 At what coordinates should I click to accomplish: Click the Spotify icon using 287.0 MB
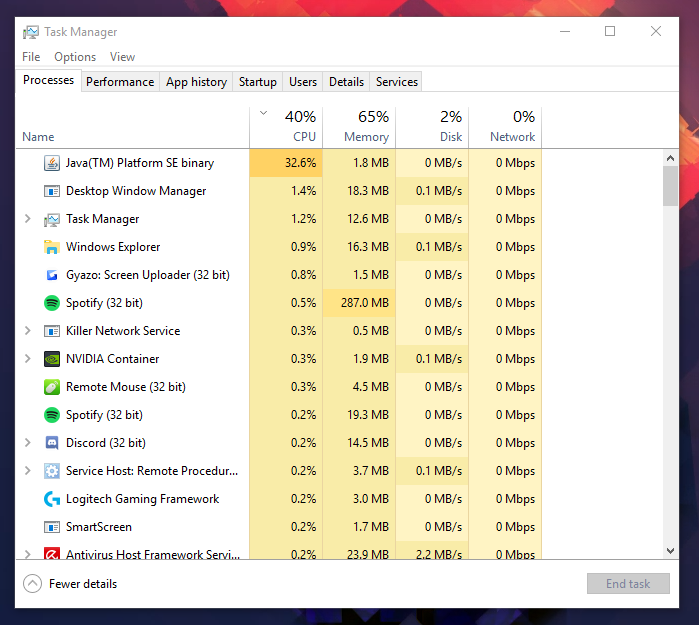(52, 303)
